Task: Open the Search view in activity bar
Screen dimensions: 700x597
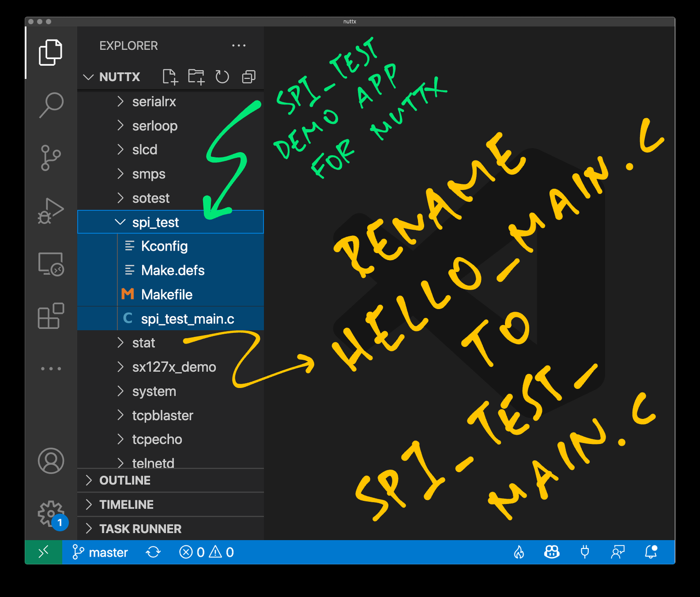Action: pyautogui.click(x=51, y=105)
